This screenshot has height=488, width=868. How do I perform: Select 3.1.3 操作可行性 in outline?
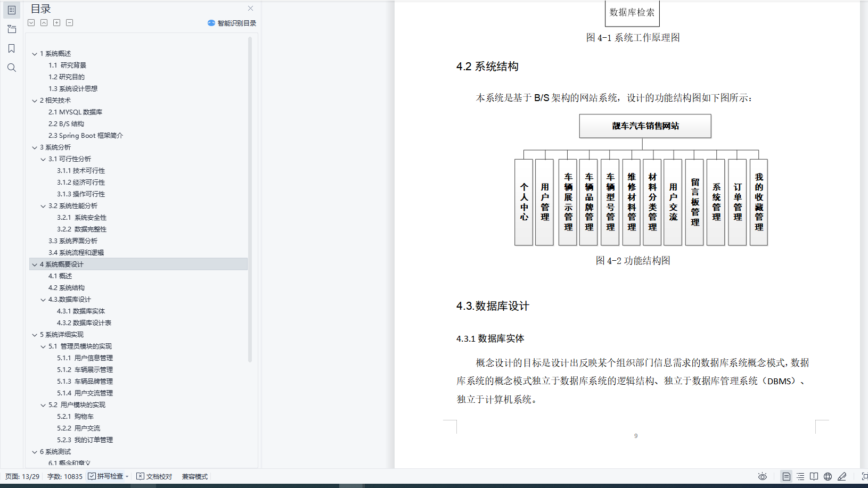click(81, 194)
